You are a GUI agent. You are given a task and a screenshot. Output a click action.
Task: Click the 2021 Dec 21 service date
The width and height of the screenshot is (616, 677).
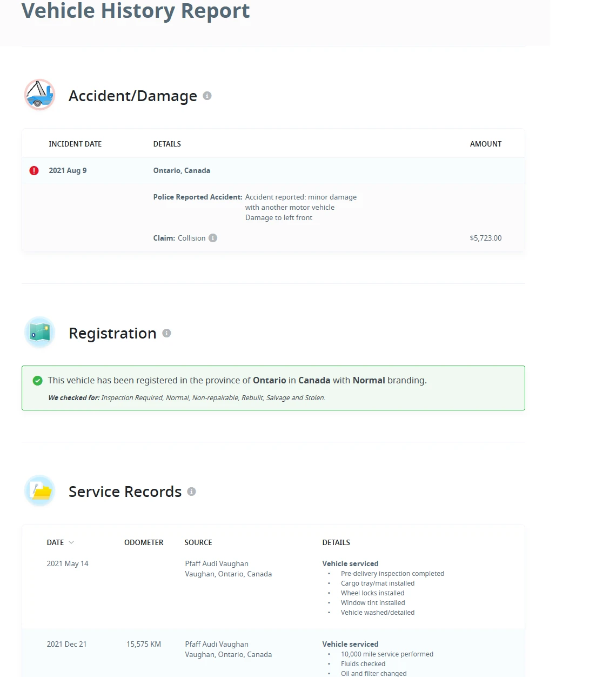[x=66, y=644]
